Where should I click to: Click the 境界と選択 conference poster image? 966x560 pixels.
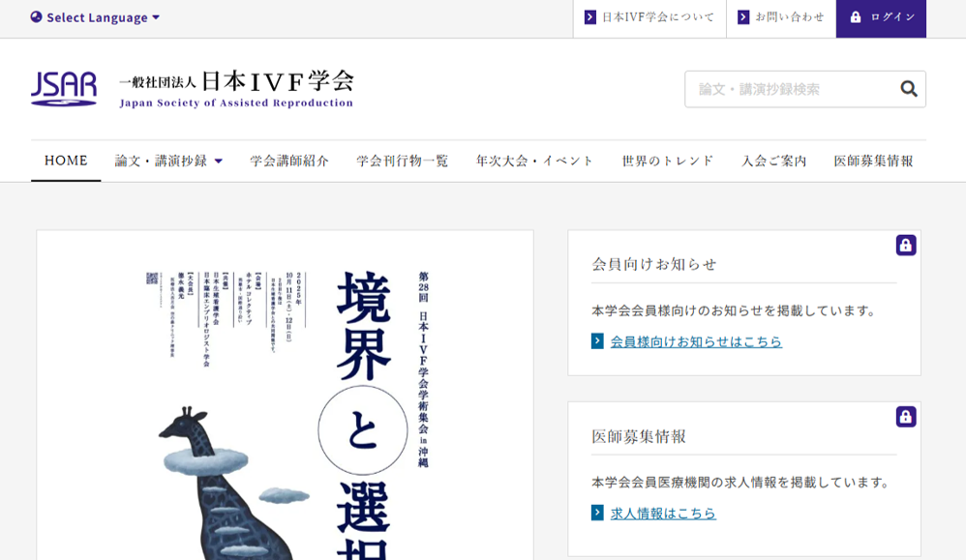286,395
